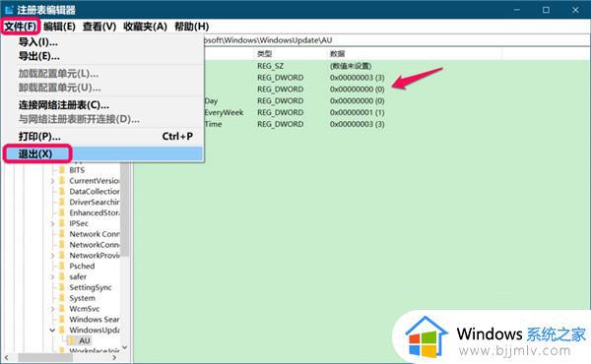This screenshot has width=591, height=364.
Task: Click the EnhancedStorage folder icon
Action: click(62, 212)
